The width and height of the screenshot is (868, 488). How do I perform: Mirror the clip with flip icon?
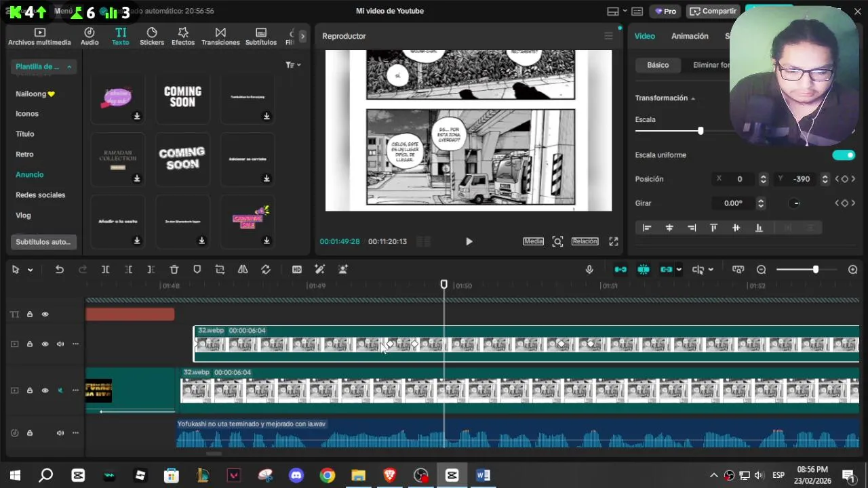243,270
